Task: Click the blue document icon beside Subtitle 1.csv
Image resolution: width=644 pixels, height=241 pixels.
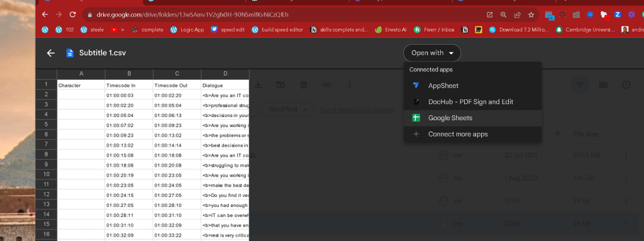Action: tap(70, 53)
